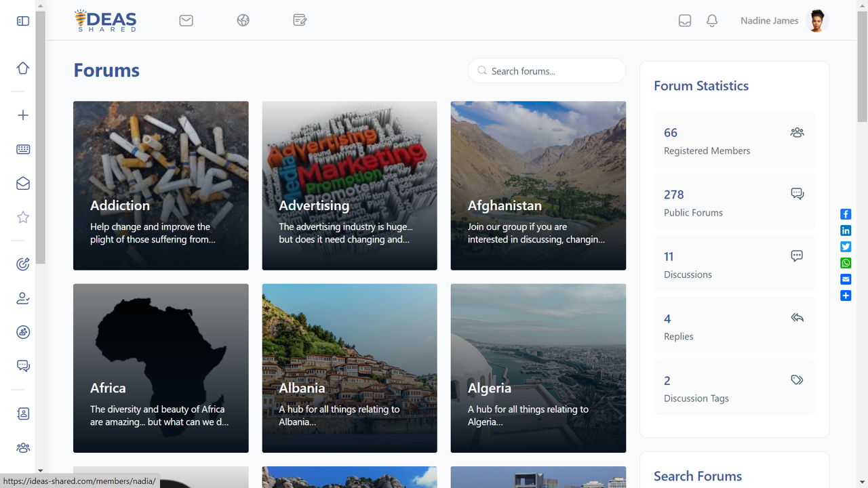Share page by email icon
Viewport: 868px width, 488px height.
[x=846, y=279]
